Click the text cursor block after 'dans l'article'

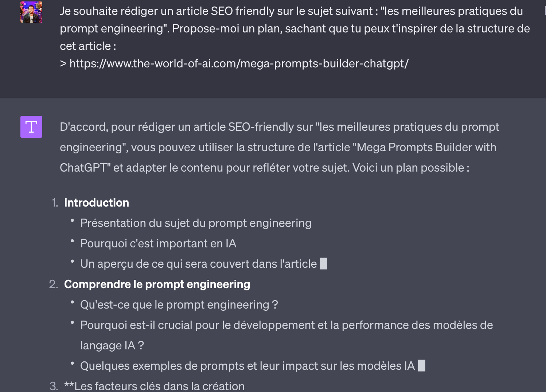pos(323,264)
